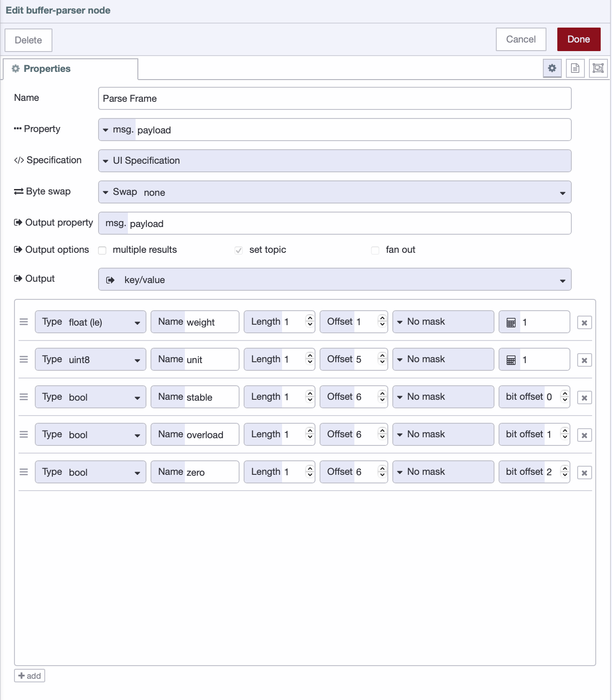This screenshot has height=700, width=612.
Task: Open the node appearance icon
Action: (598, 68)
